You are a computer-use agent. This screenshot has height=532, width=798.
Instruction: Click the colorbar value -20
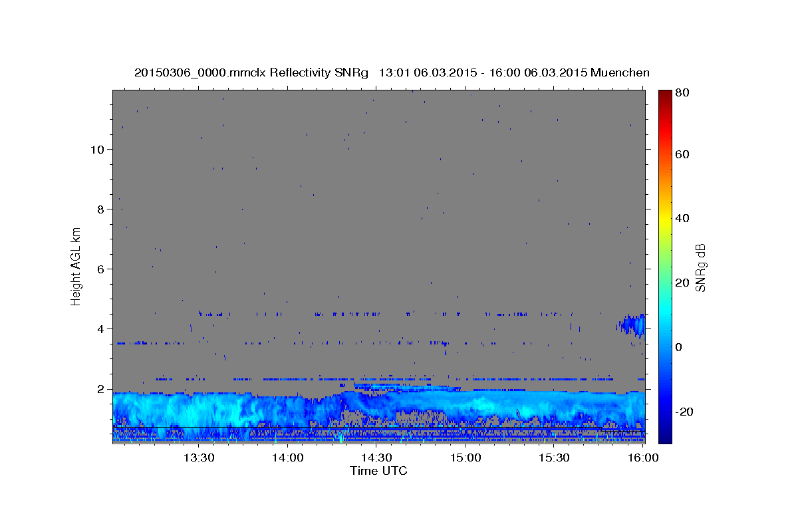pos(684,412)
